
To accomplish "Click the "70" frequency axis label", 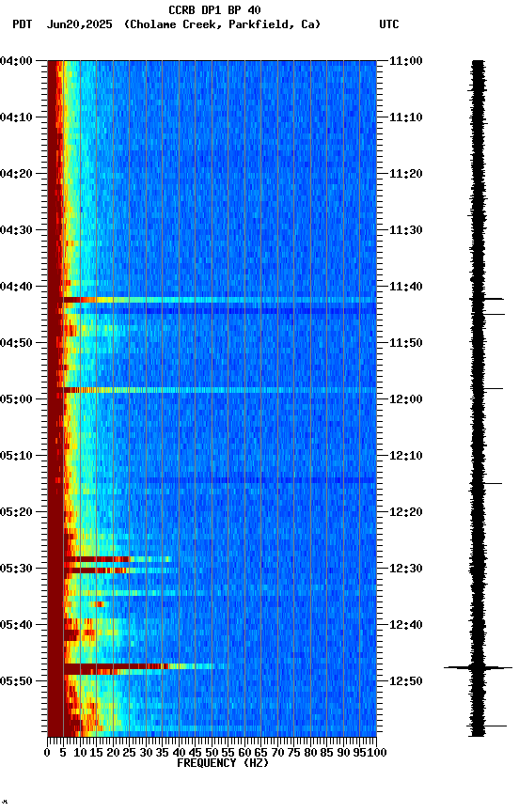I will pos(277,753).
